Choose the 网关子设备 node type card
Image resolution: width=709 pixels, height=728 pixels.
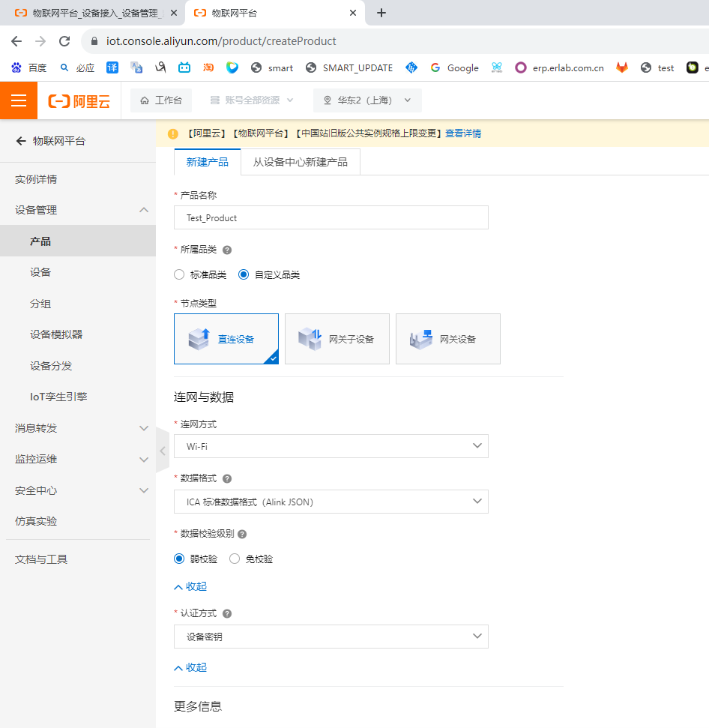pyautogui.click(x=337, y=339)
